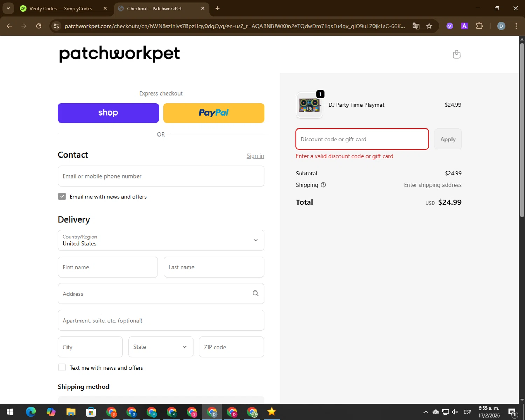Pay with the PayPal express button
The width and height of the screenshot is (525, 420).
pos(214,113)
